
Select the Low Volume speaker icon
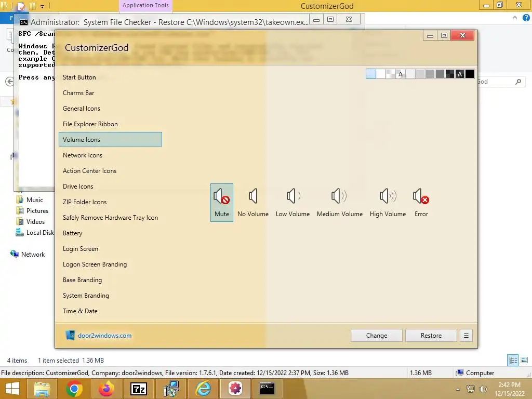click(x=292, y=203)
